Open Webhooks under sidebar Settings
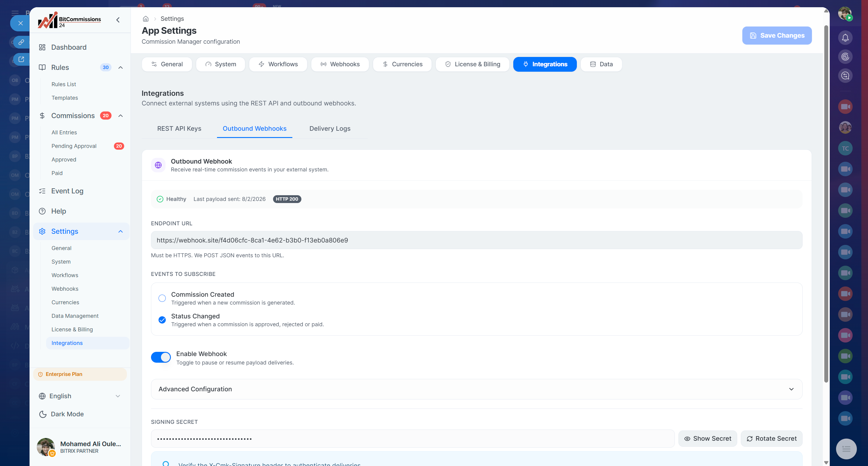The image size is (868, 466). point(65,289)
